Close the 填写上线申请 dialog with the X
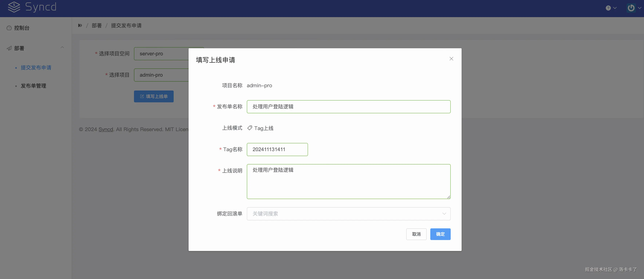 (451, 59)
